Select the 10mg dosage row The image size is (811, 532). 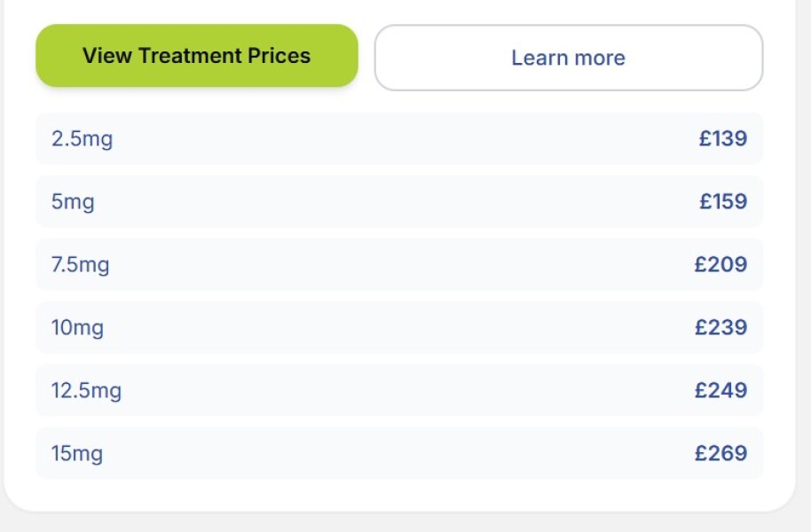(x=399, y=327)
